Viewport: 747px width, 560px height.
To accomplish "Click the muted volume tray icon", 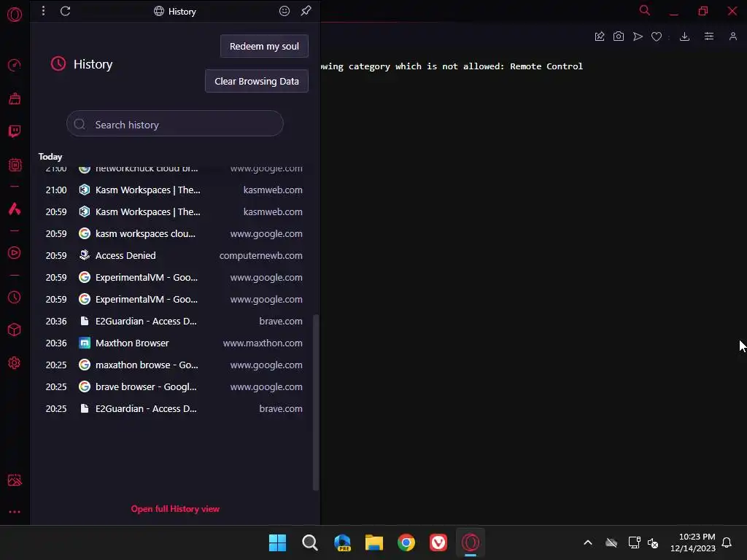I will (653, 542).
